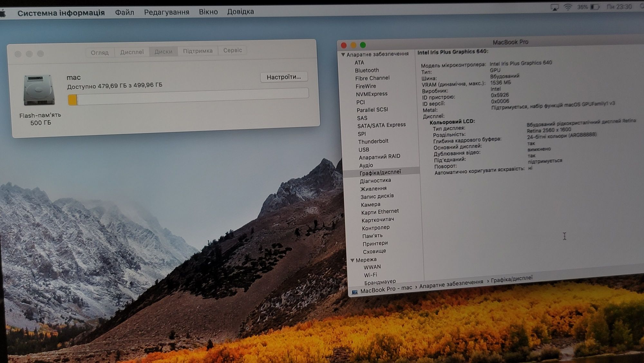Select Запис дисків in the sidebar

(x=377, y=196)
